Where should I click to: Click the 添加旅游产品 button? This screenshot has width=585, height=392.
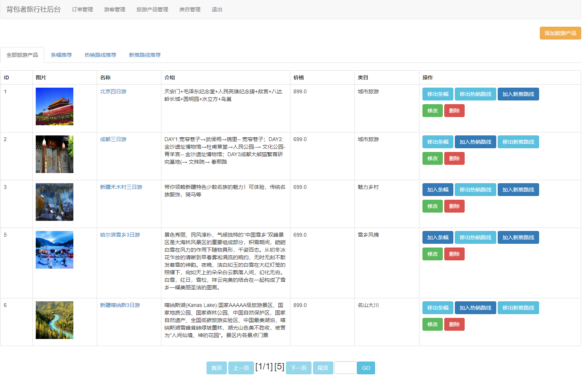tap(560, 33)
